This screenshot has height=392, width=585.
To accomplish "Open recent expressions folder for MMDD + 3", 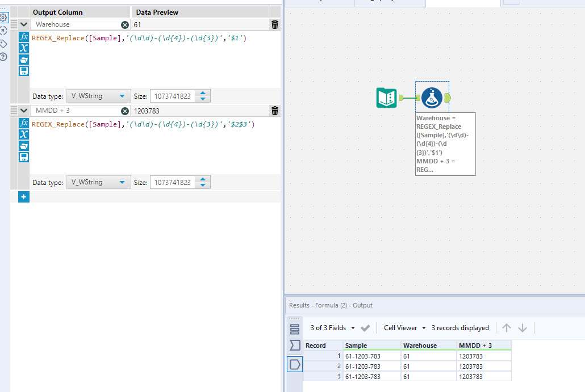I will coord(24,146).
